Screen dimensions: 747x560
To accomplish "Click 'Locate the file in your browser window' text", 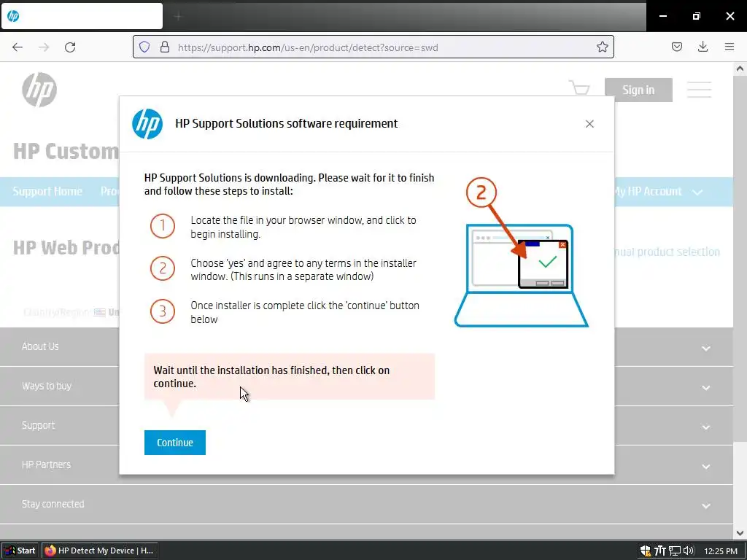I will 303,227.
